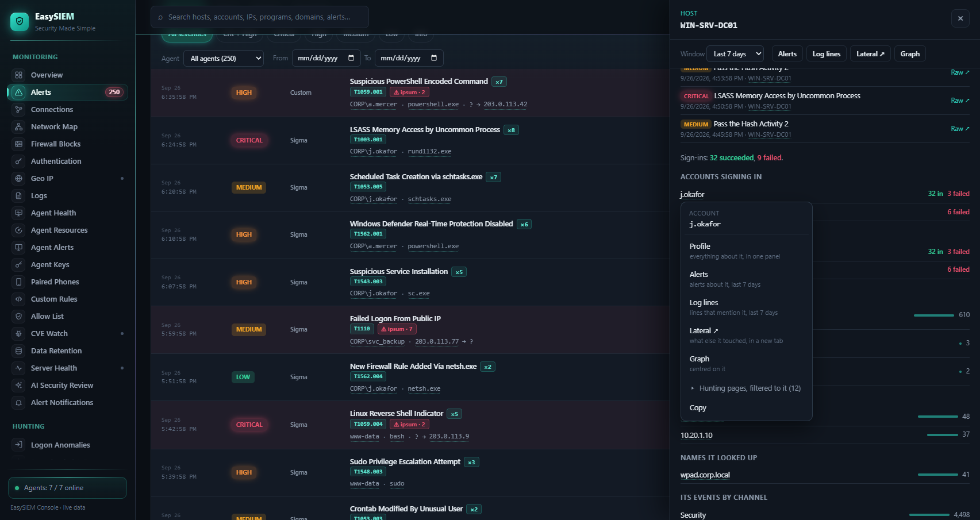Click the x8 badge on LSASS Memory Access
This screenshot has width=980, height=520.
click(512, 130)
